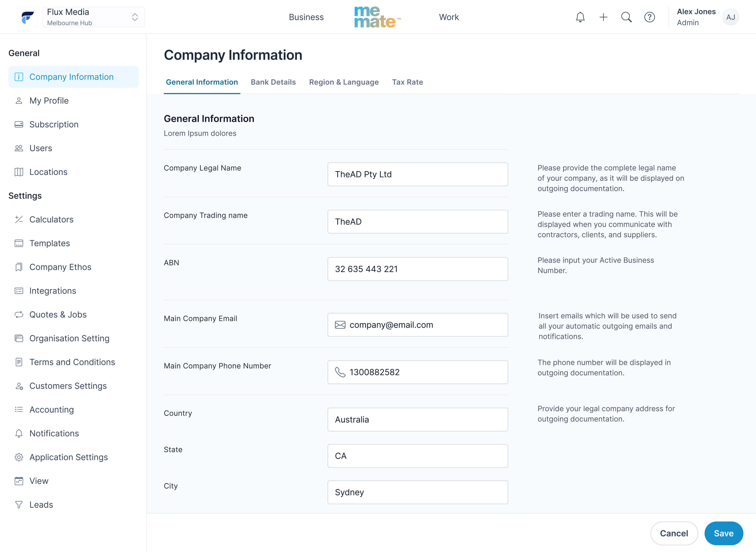The width and height of the screenshot is (756, 552).
Task: Click the Cancel button
Action: (x=674, y=533)
